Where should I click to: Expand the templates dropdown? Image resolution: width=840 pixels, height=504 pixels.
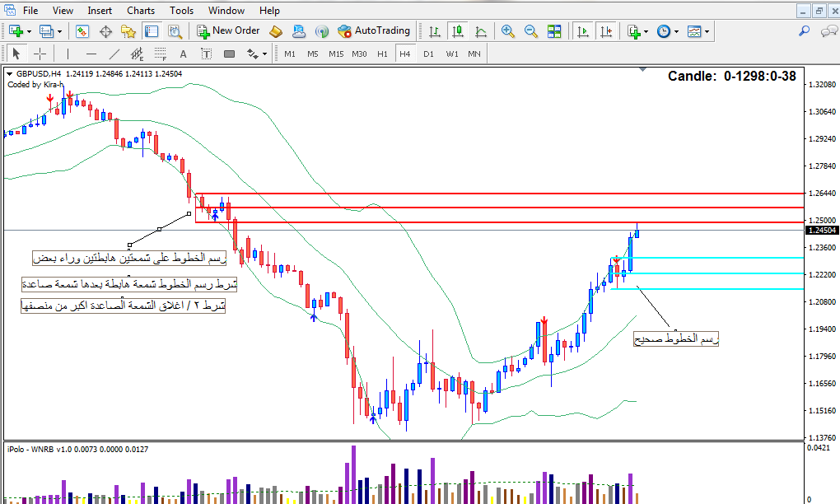click(699, 31)
